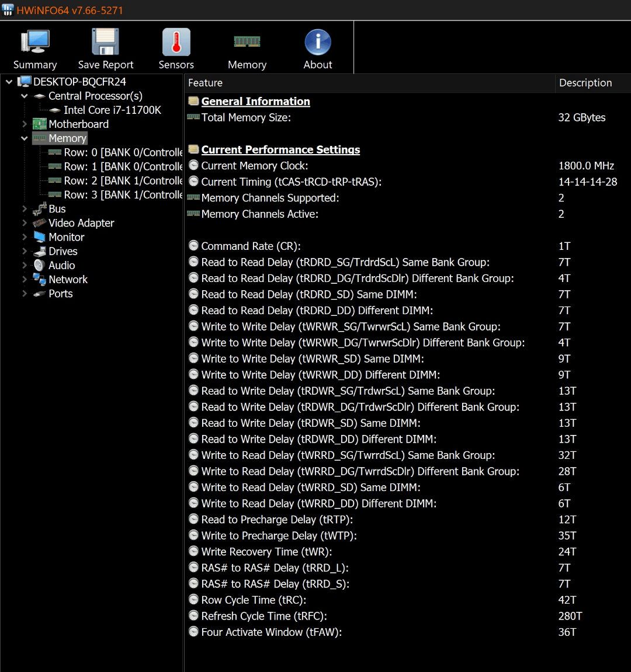Click the icon beside Four Activate Window (tFAW)

click(x=193, y=632)
